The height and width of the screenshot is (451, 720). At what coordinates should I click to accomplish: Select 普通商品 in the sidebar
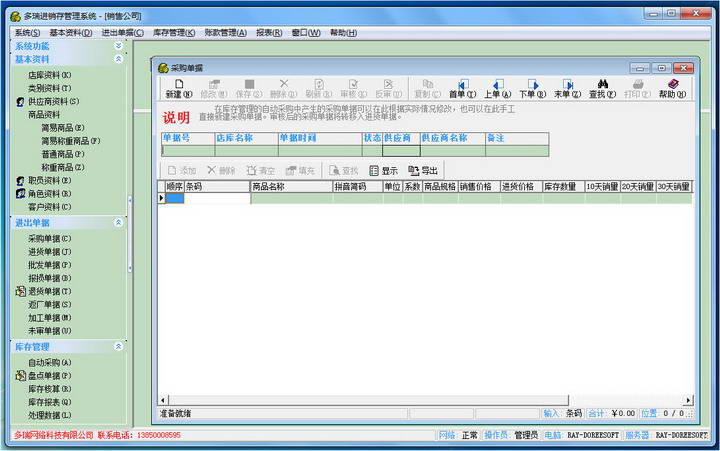tap(63, 154)
